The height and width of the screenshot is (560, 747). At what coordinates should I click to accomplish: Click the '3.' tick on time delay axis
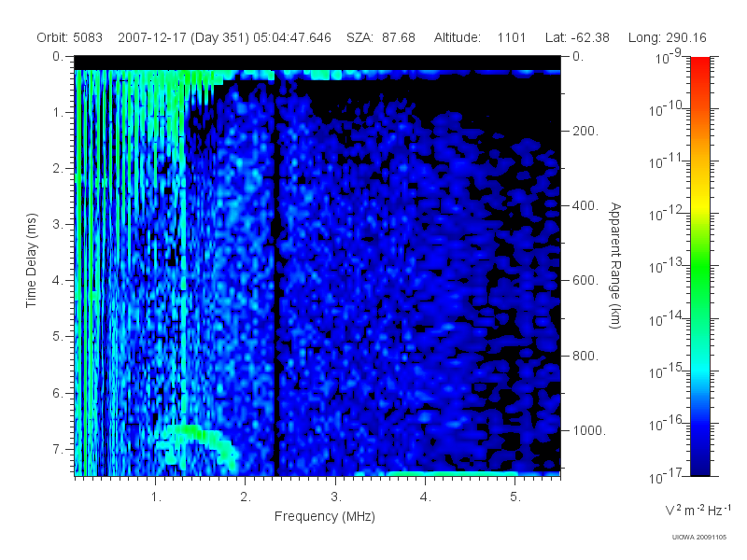pyautogui.click(x=58, y=224)
